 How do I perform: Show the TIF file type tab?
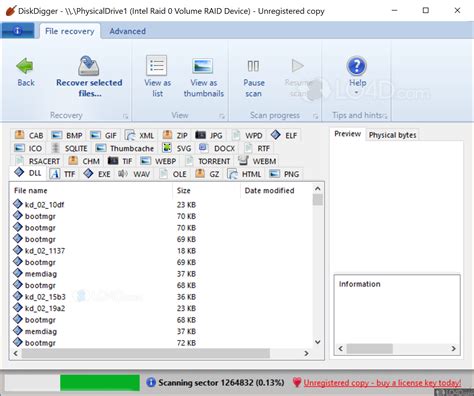coord(120,161)
